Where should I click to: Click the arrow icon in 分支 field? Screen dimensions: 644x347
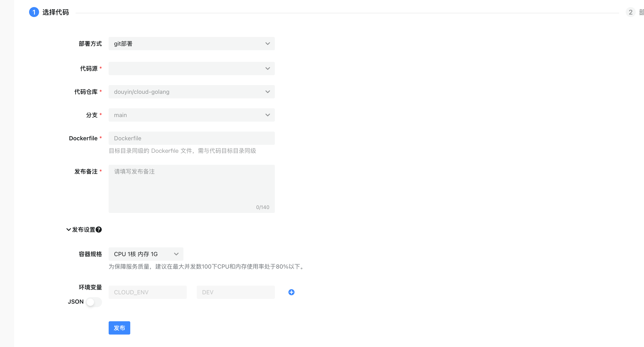point(268,115)
